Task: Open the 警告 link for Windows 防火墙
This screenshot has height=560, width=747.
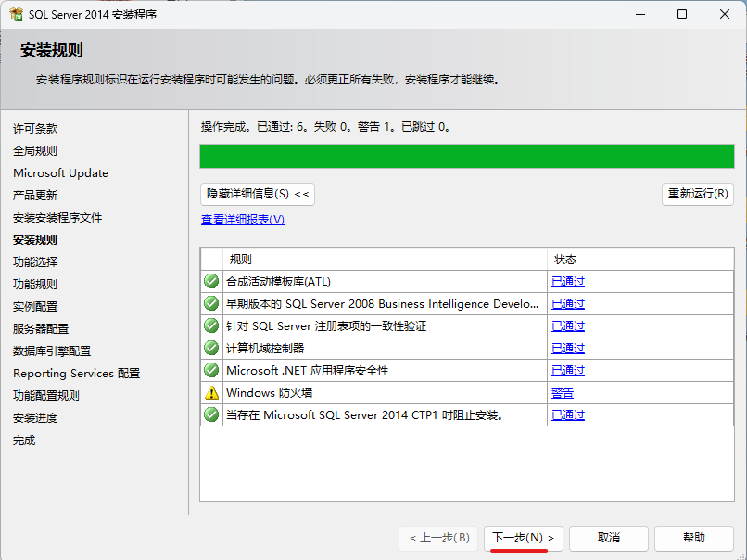Action: tap(563, 393)
